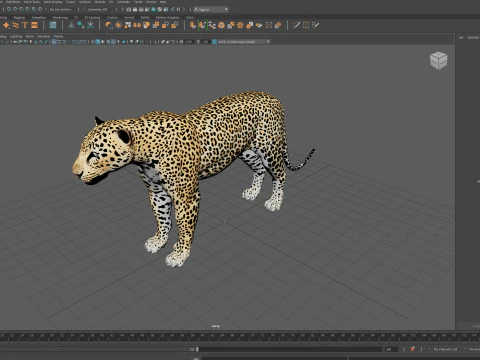480x360 pixels.
Task: Toggle the orange auto keyframe button
Action: tap(413, 349)
